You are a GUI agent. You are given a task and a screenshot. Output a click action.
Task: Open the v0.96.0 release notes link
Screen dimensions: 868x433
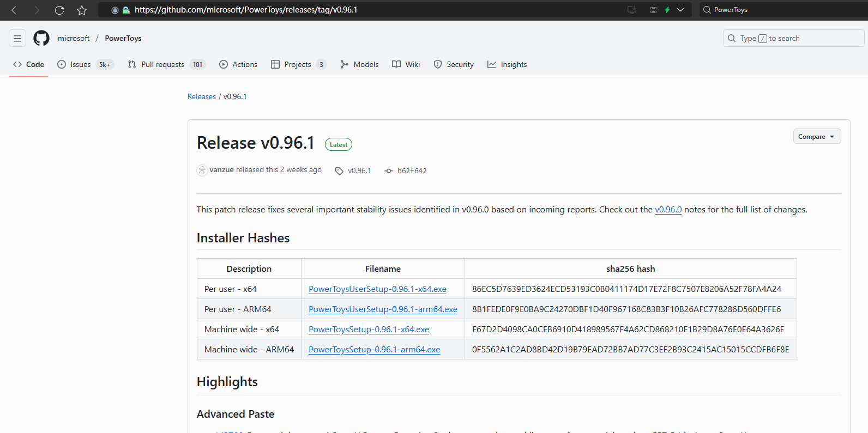pos(668,210)
